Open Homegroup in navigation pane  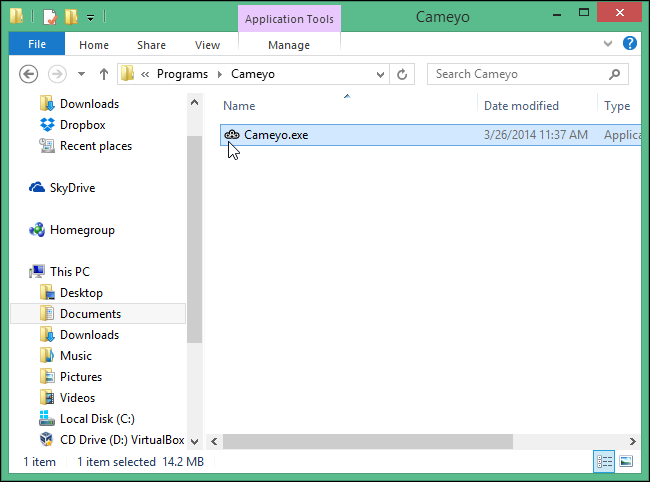click(82, 230)
